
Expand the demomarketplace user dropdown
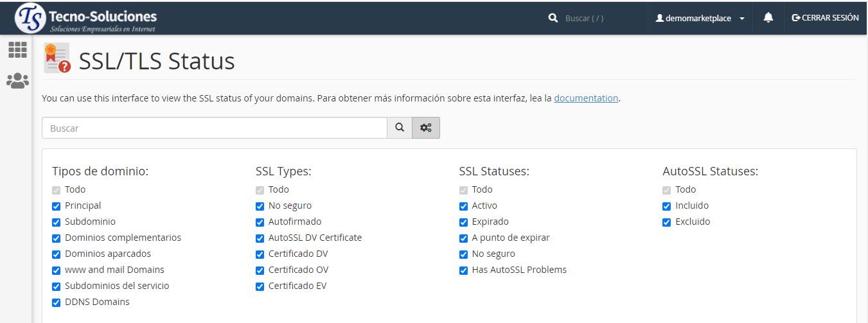(x=700, y=19)
